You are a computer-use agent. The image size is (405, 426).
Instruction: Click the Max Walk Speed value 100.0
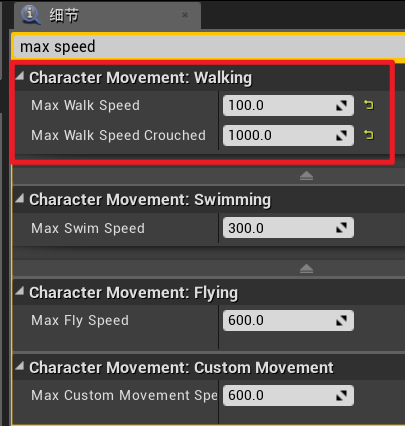pyautogui.click(x=246, y=106)
